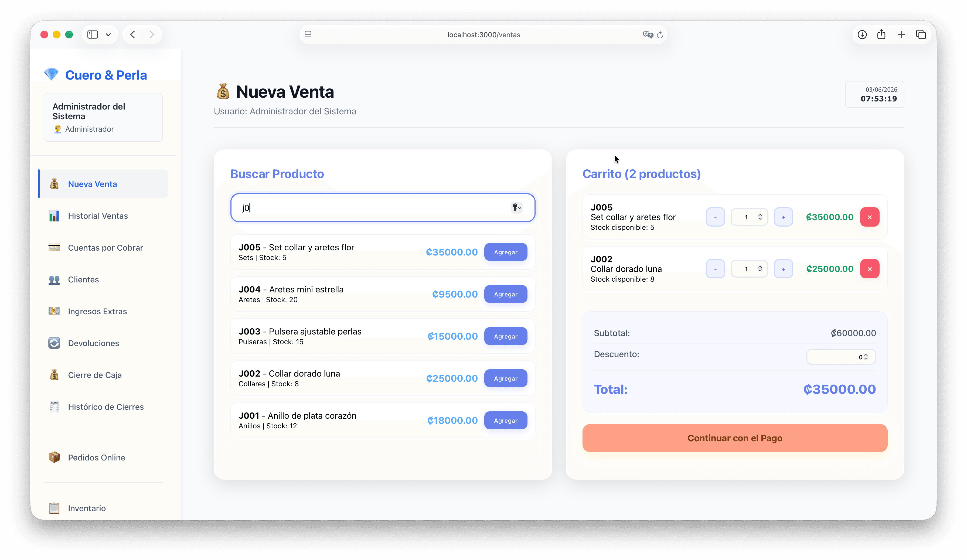
Task: Open the Share menu
Action: (x=881, y=34)
